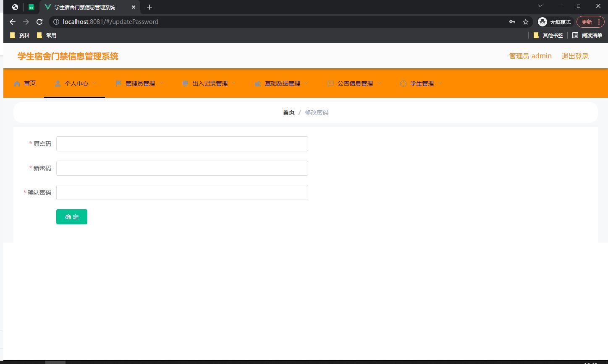Viewport: 608px width, 364px height.
Task: Click the browser address bar URL
Action: (x=111, y=22)
